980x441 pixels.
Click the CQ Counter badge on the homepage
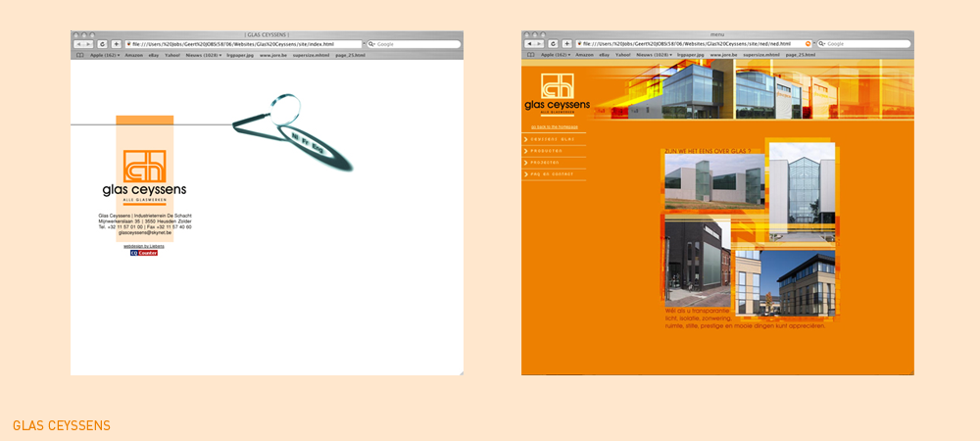point(144,253)
